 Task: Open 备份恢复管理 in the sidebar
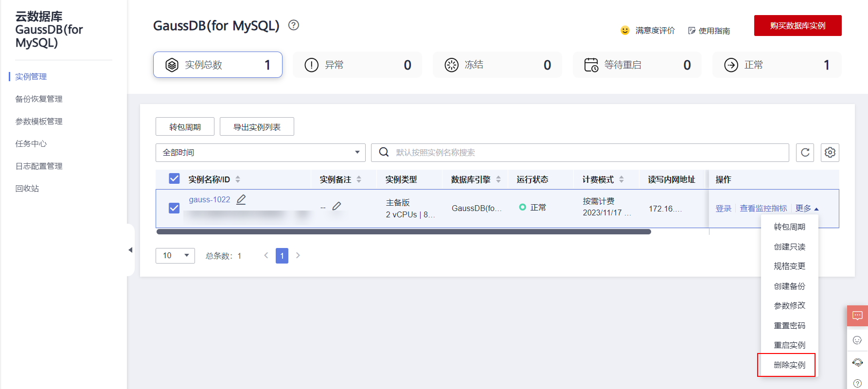pyautogui.click(x=39, y=99)
